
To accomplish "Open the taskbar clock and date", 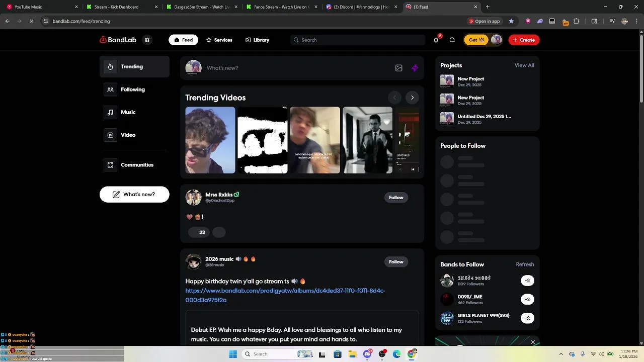I will click(628, 354).
